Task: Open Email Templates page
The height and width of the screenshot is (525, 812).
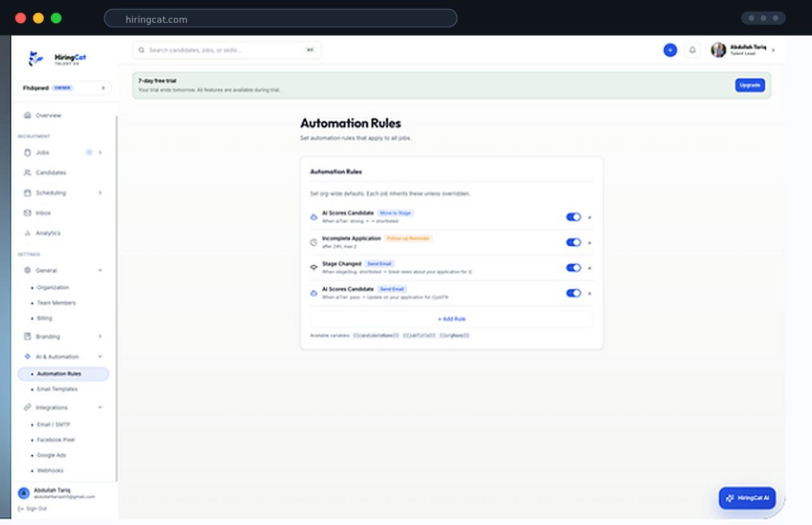Action: [x=56, y=389]
